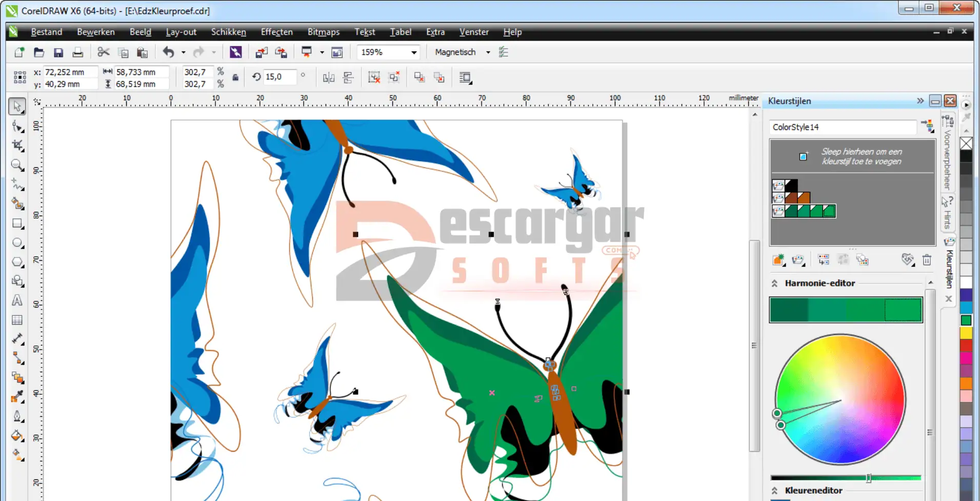Click the ColorStyle14 name field

[842, 127]
